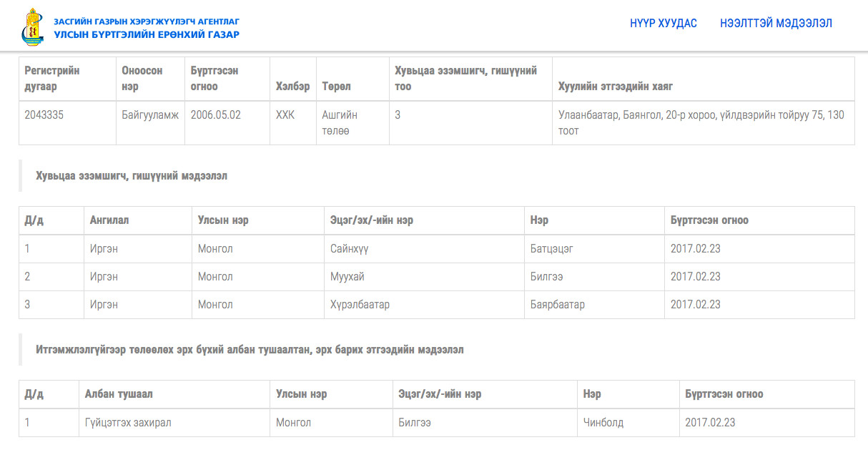Image resolution: width=868 pixels, height=450 pixels.
Task: Click the ЗАСГИЙН ГАЗРЫН ХЭРЭГЖҮҮЛЭГЧ АГЕНТЛАГ header text
Action: pos(147,21)
